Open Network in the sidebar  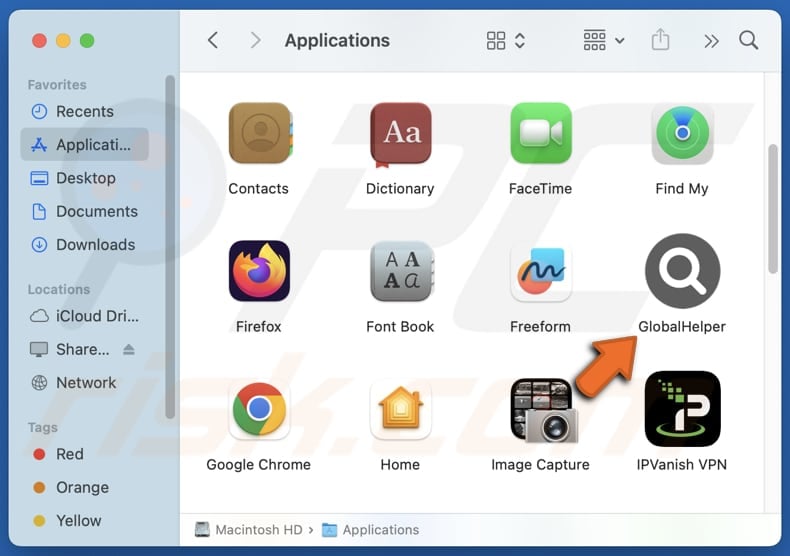[84, 383]
